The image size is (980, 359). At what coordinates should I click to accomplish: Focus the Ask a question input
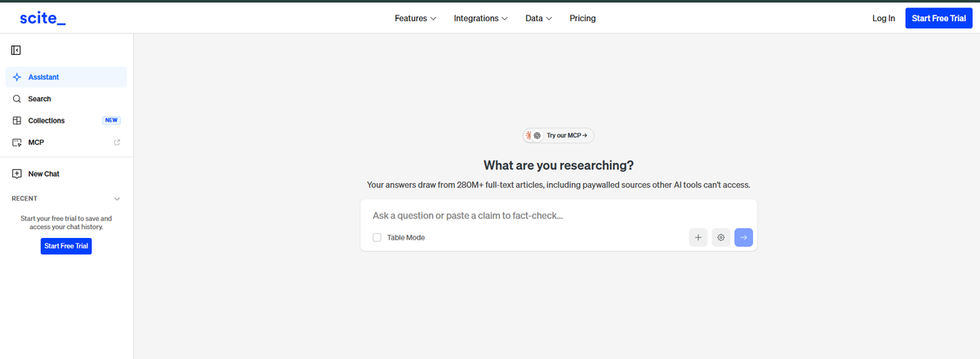[559, 216]
